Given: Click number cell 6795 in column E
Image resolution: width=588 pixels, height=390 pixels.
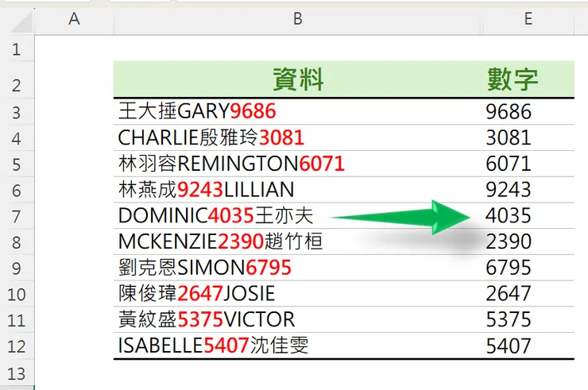Looking at the screenshot, I should [528, 268].
